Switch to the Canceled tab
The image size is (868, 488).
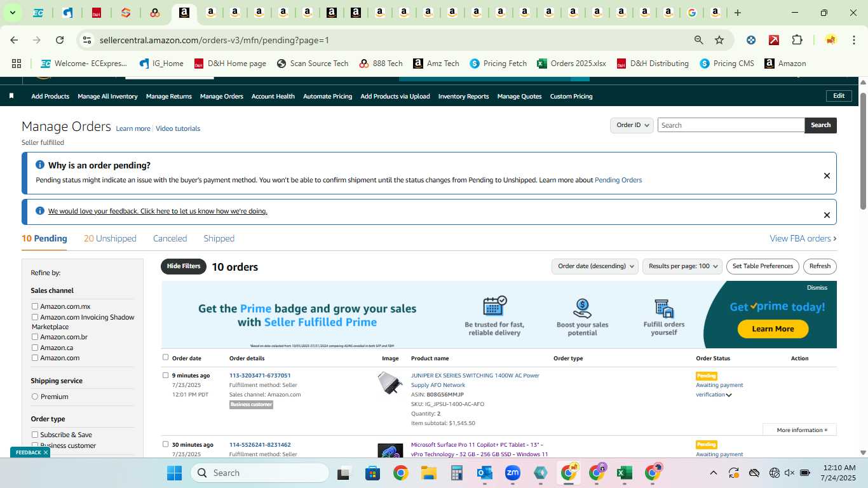170,238
